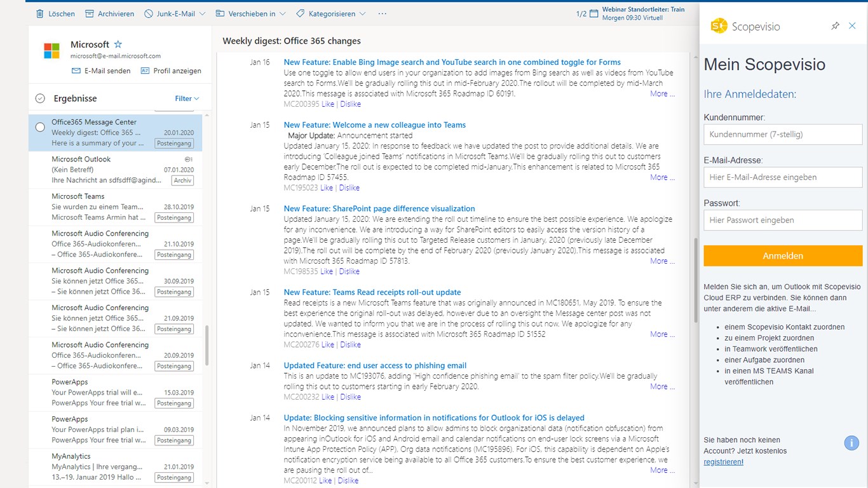Click the E-Mail-Adresse input field
This screenshot has width=868, height=488.
783,177
